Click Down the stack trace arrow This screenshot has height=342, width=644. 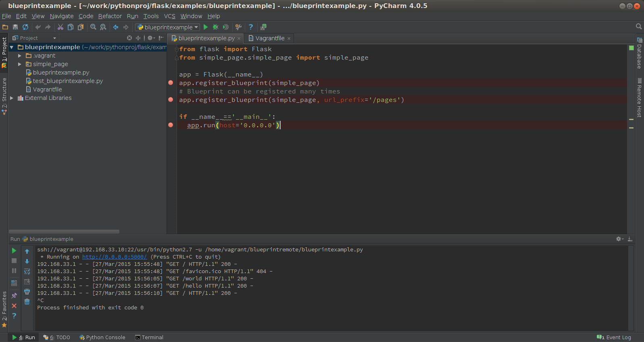[x=27, y=261]
